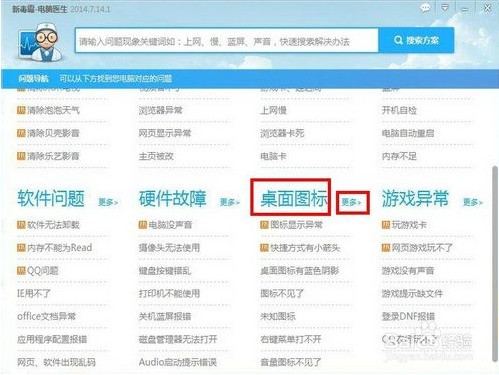The height and width of the screenshot is (375, 499).
Task: Open 右键菜单打不开 entry
Action: [x=291, y=339]
